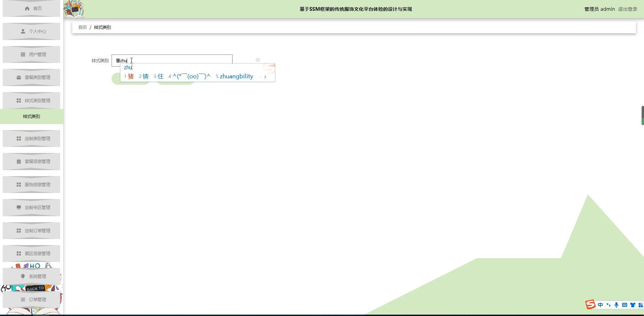Click the 首页 breadcrumb link
This screenshot has width=644, height=316.
(82, 27)
